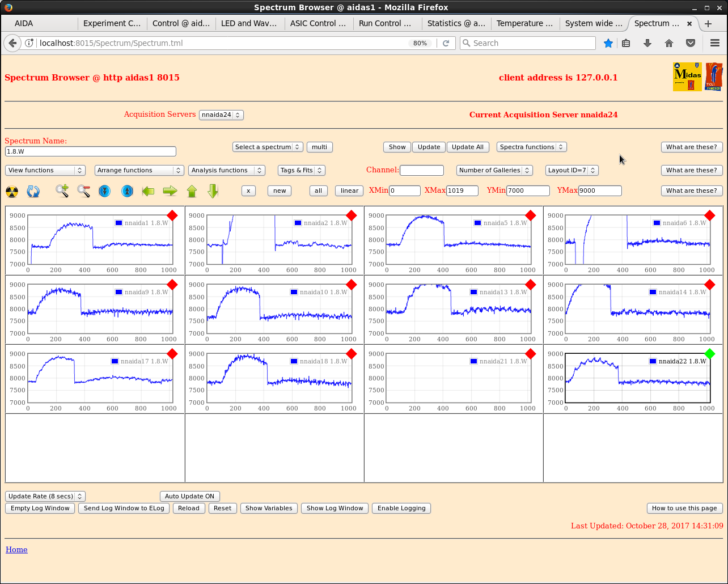Click the blue double down-arrow icon
This screenshot has width=728, height=584.
(104, 191)
